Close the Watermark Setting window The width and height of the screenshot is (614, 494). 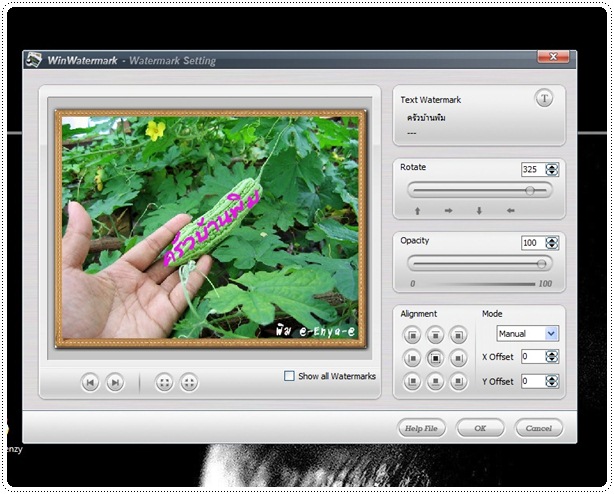click(553, 57)
